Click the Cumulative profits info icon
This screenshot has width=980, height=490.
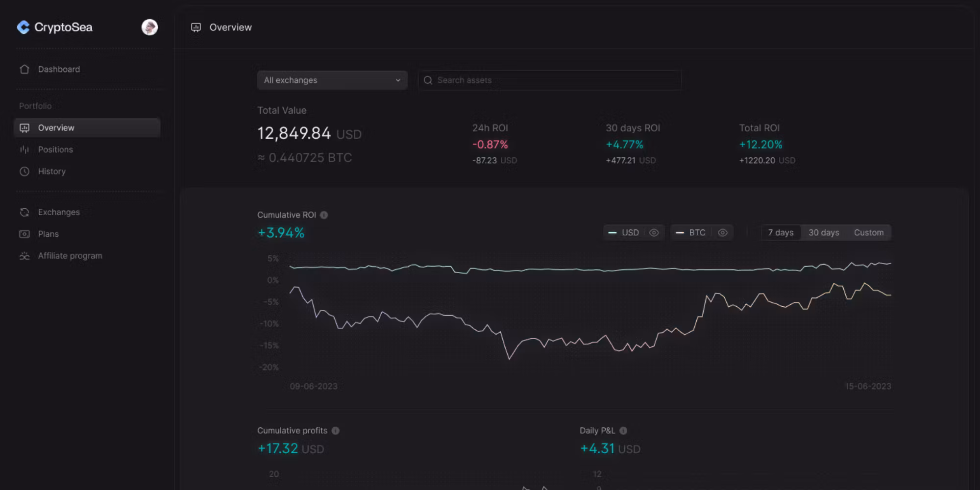[336, 431]
